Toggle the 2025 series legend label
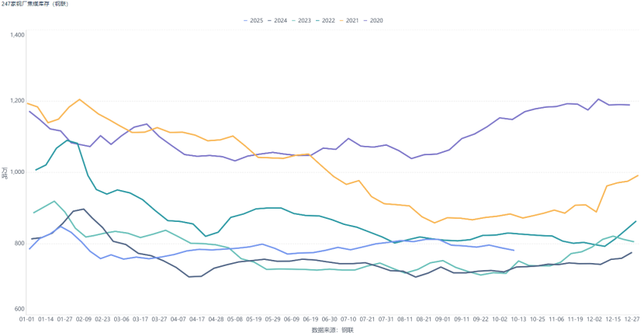This screenshot has width=644, height=336. pos(257,20)
